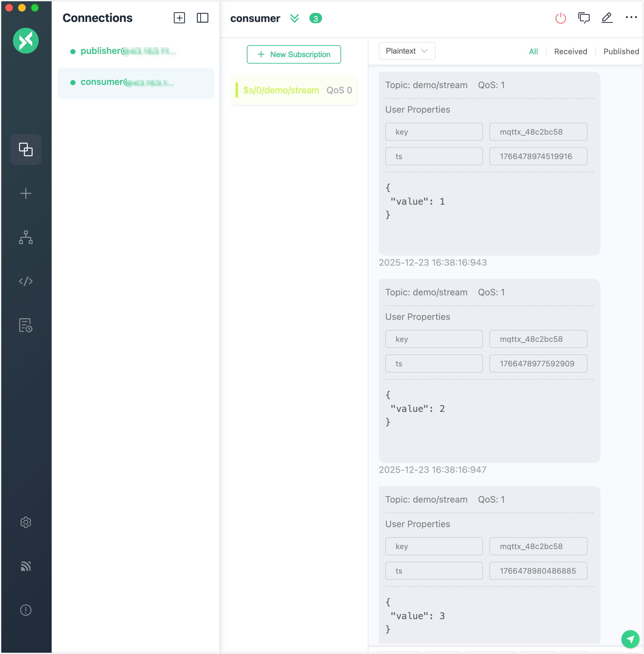Click the New Subscription button
The height and width of the screenshot is (654, 644).
point(294,55)
